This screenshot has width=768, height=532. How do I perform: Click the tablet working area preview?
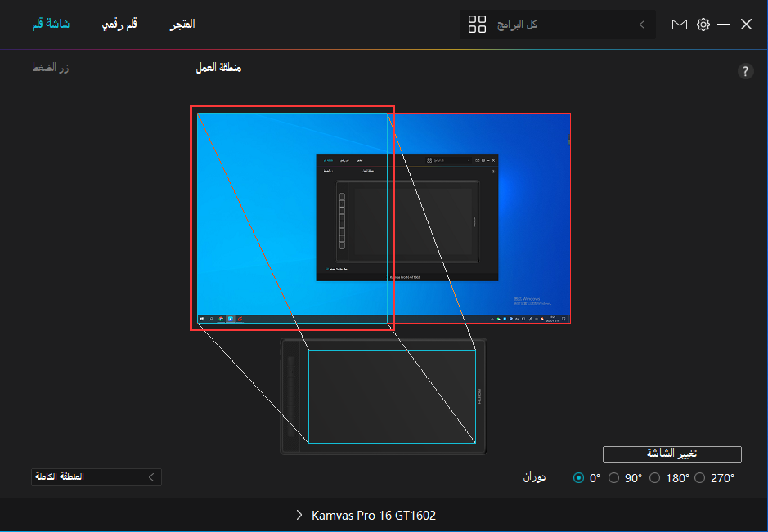[x=392, y=396]
